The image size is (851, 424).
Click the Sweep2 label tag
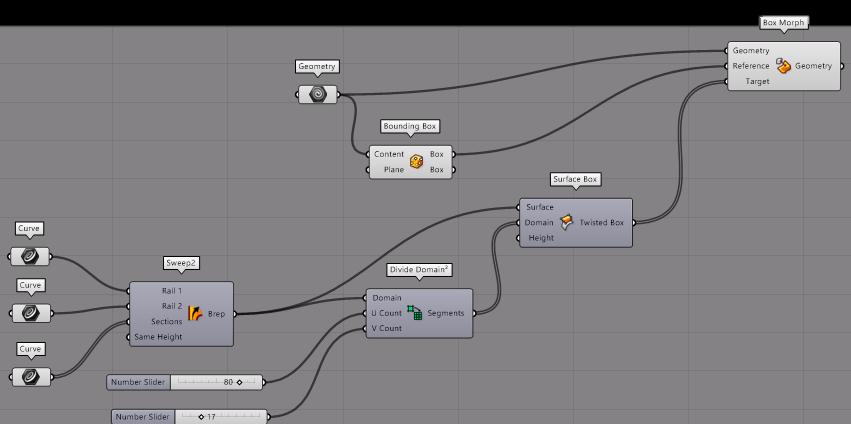pyautogui.click(x=181, y=263)
